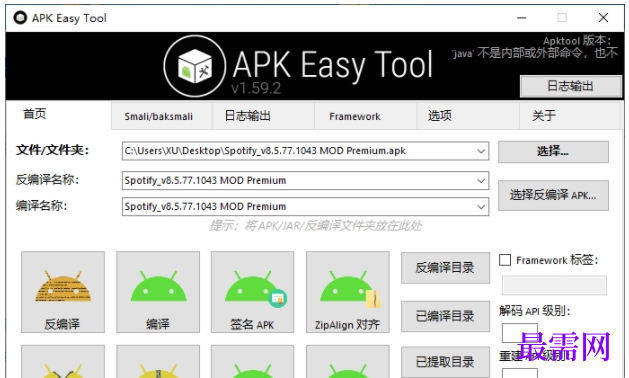Image resolution: width=629 pixels, height=378 pixels.
Task: Click the v1.59.2 version text
Action: [256, 88]
